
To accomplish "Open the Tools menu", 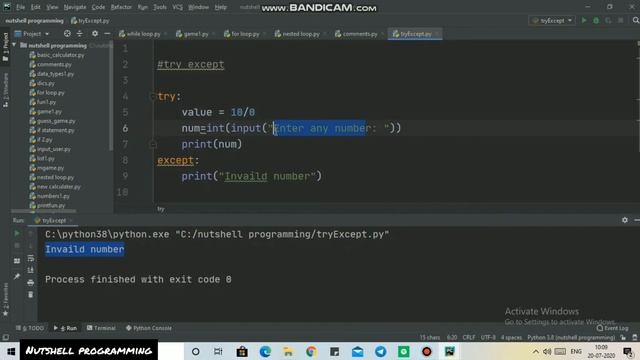I will tap(160, 7).
